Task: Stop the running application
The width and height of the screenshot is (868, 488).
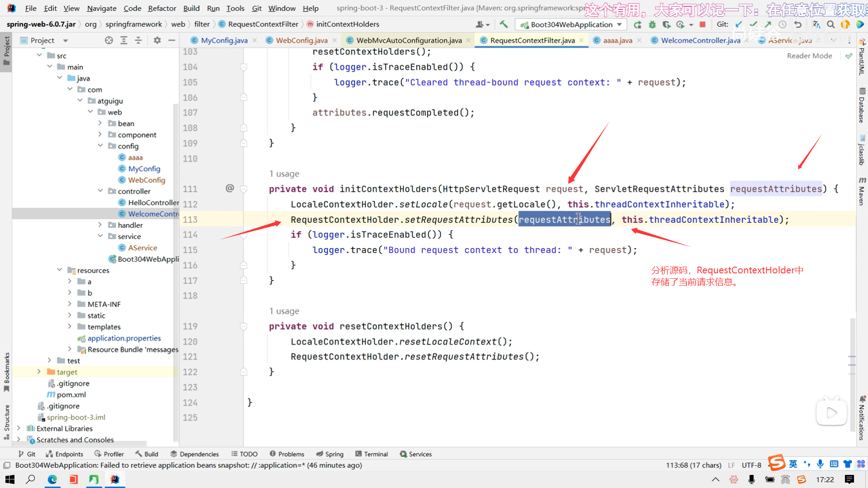Action: [x=703, y=24]
